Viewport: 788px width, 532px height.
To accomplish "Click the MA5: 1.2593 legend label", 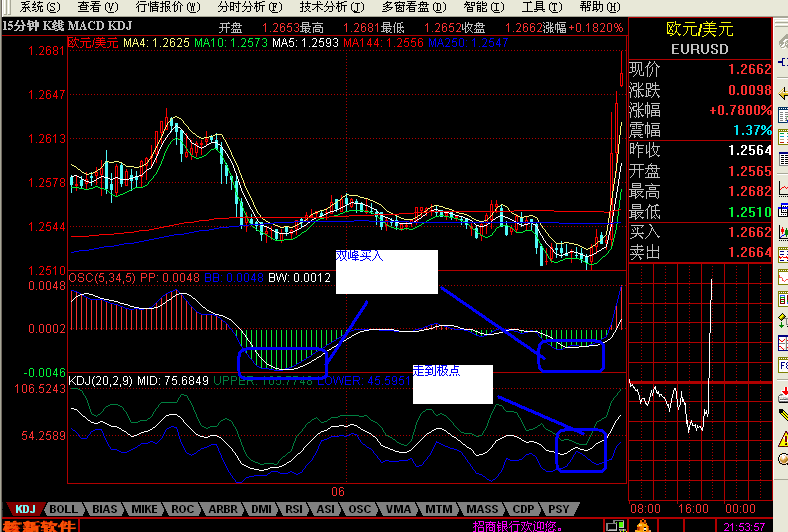I will 305,43.
